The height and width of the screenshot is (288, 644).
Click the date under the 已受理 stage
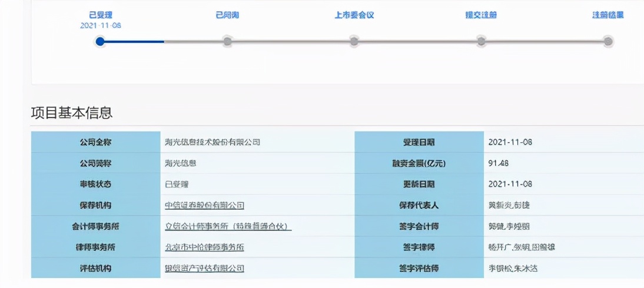pos(101,25)
